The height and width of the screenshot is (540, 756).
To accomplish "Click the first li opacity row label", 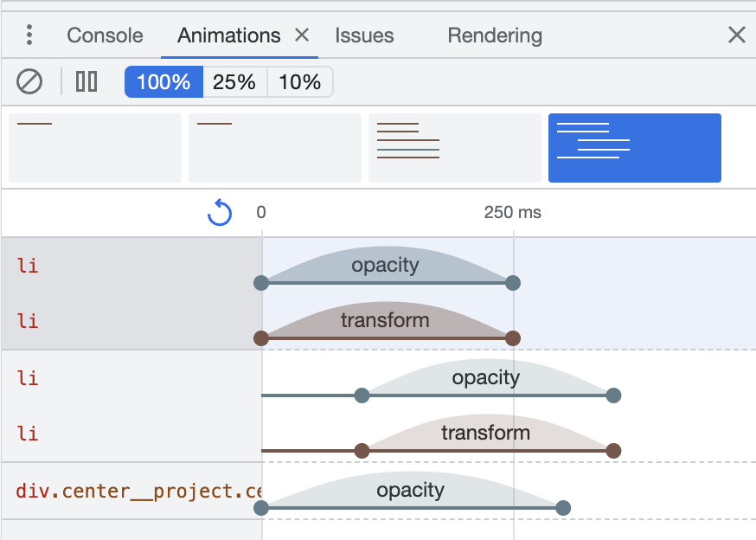I will click(28, 266).
